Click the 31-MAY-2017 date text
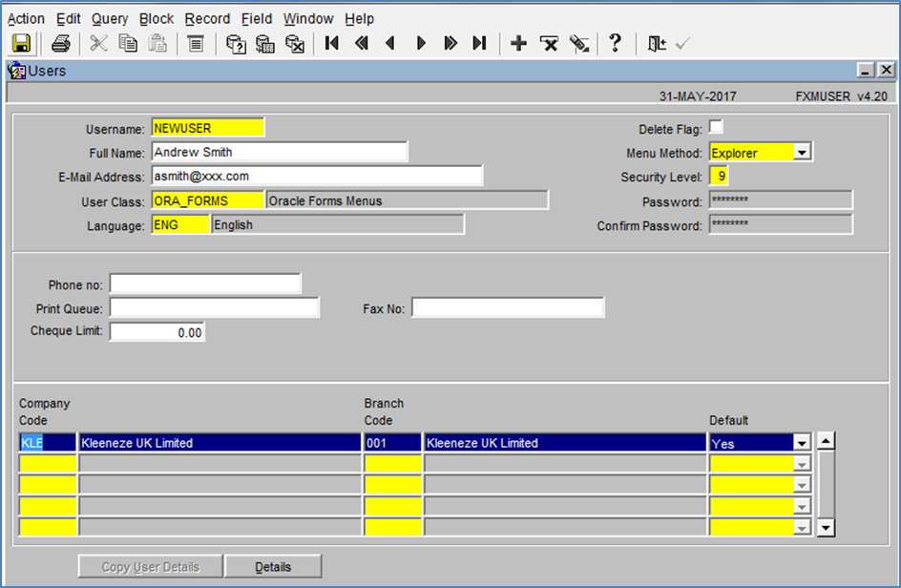 (698, 96)
